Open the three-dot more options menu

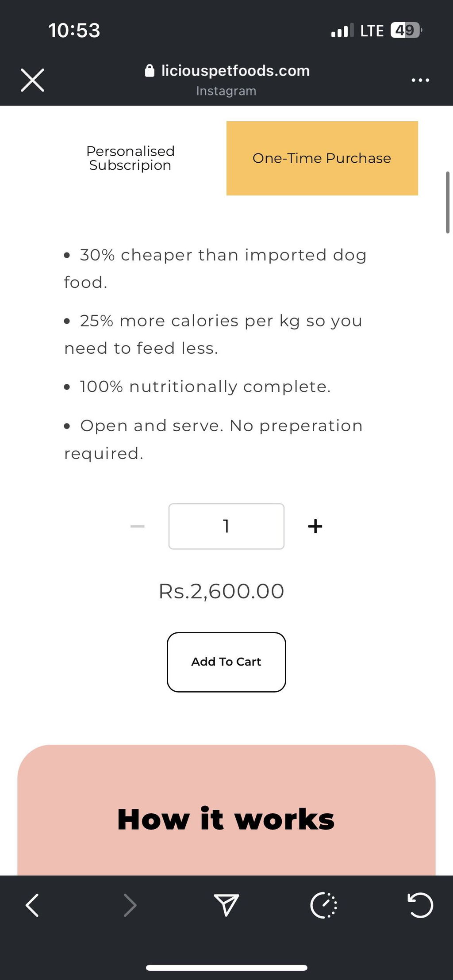(420, 80)
